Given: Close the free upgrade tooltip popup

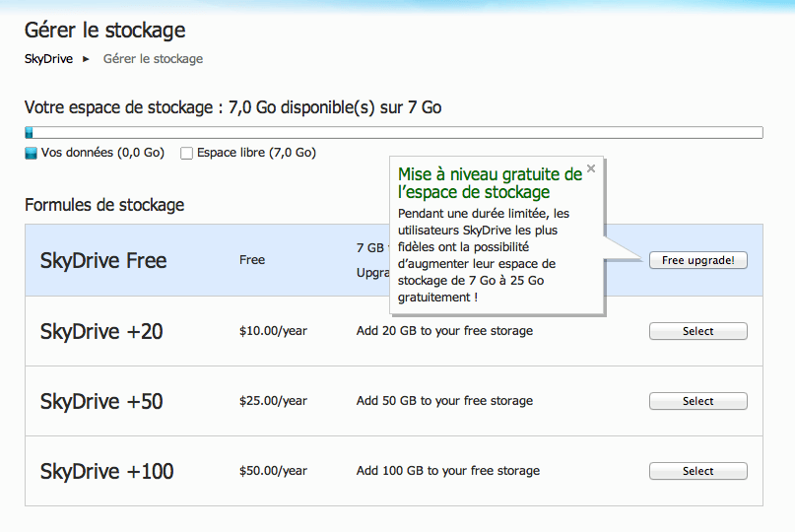Looking at the screenshot, I should click(591, 168).
